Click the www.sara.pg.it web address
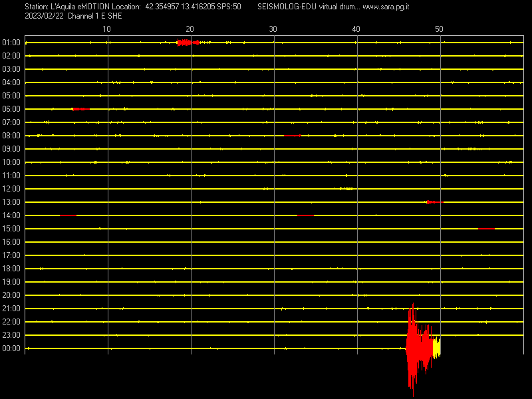532x399 pixels. (386, 7)
